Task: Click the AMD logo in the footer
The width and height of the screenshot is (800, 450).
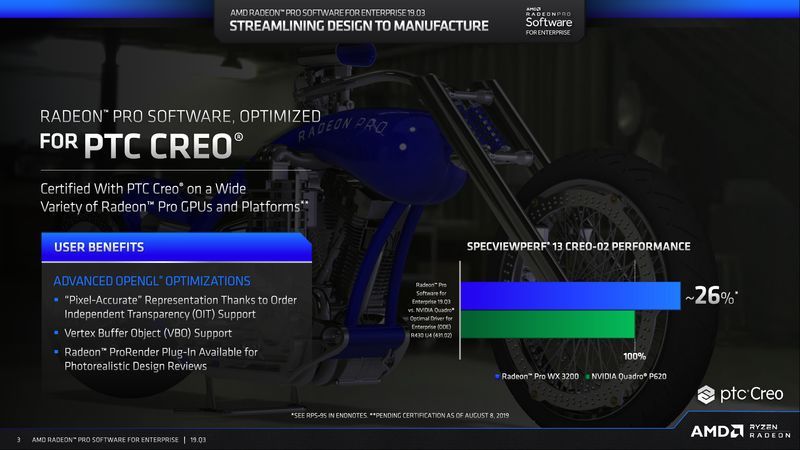Action: pyautogui.click(x=717, y=431)
